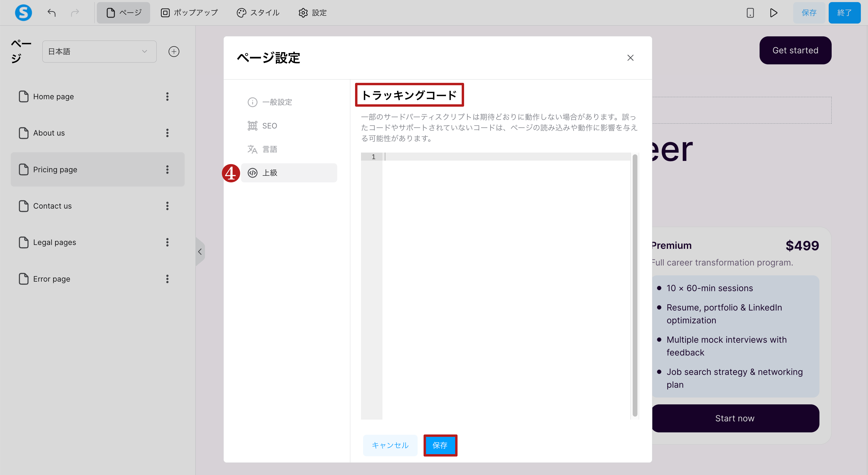Open About us three-dot options menu

coord(167,133)
